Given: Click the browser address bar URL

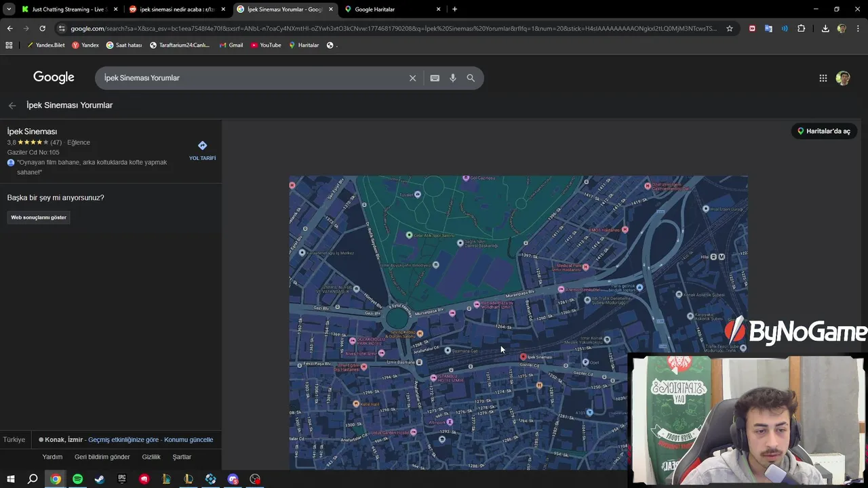Looking at the screenshot, I should (x=393, y=28).
